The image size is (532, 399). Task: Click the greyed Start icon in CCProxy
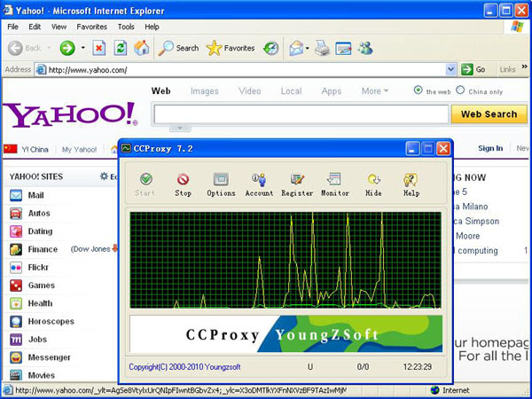[x=146, y=179]
